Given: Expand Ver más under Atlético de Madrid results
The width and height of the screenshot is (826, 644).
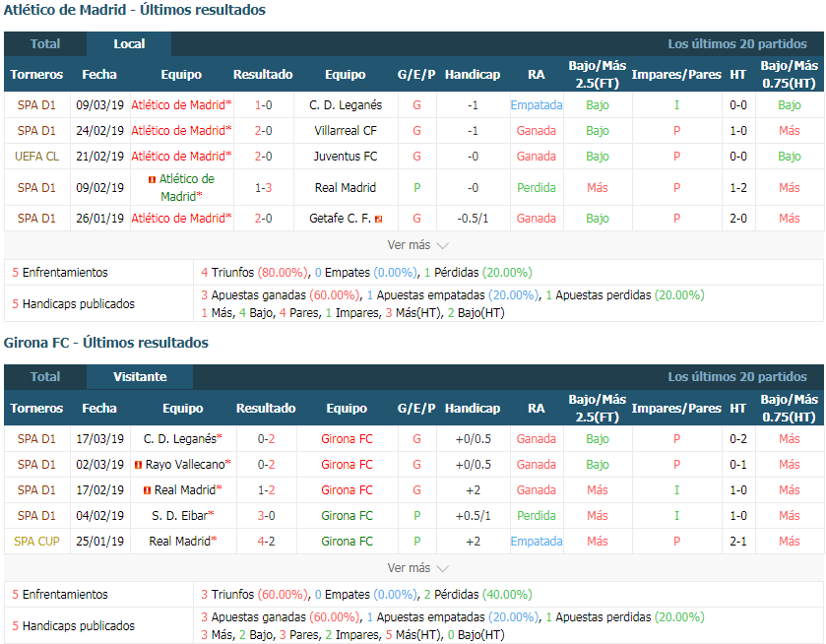Looking at the screenshot, I should click(417, 245).
